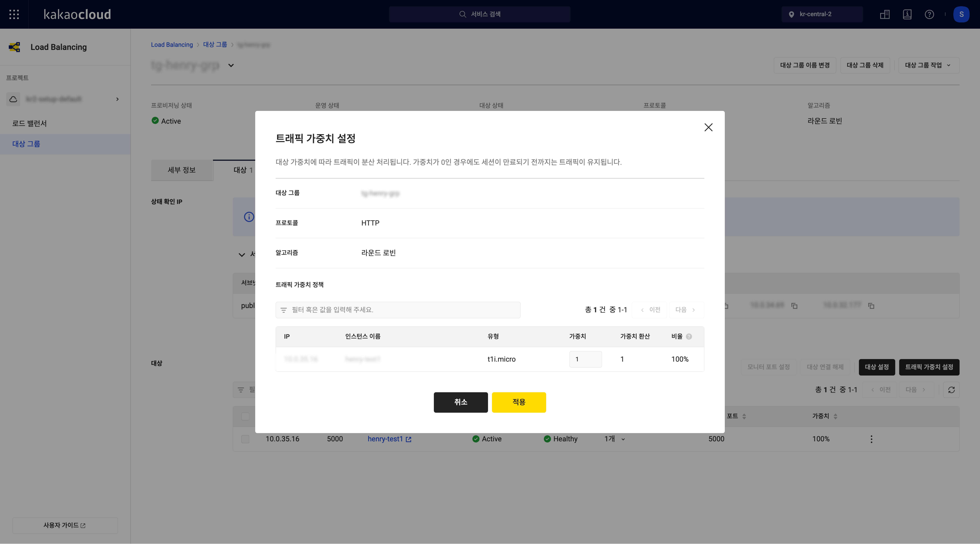Open the 로드 밸런서 sidebar menu
This screenshot has width=980, height=544.
(65, 124)
